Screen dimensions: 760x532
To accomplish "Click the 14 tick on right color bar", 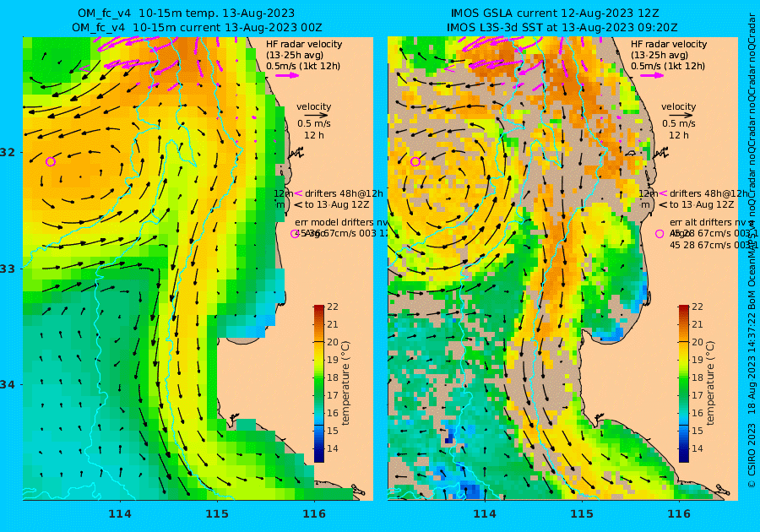I will (x=697, y=448).
